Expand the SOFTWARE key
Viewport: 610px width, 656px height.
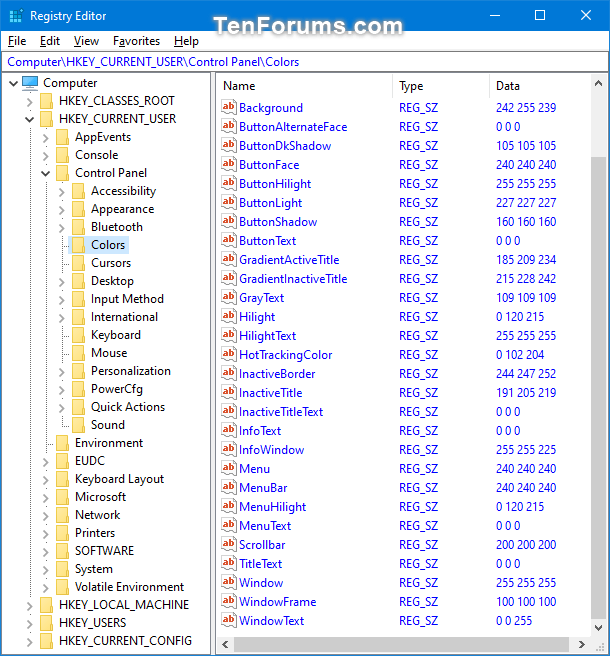45,551
